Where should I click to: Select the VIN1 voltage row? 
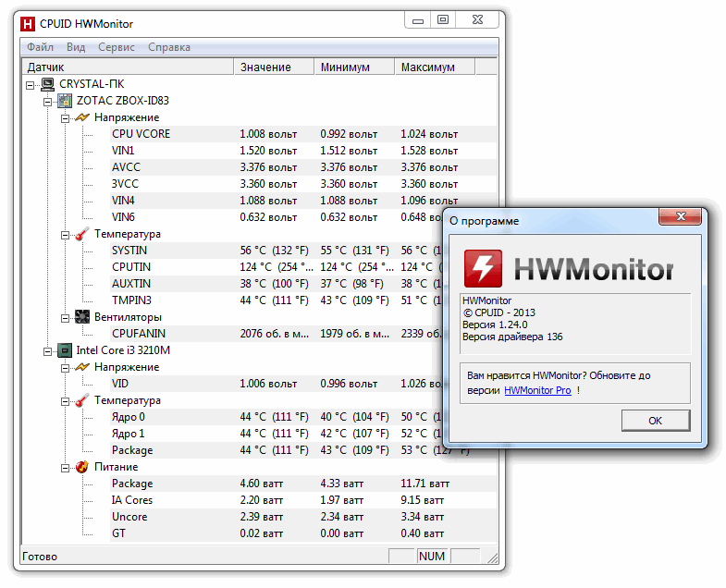pos(302,151)
